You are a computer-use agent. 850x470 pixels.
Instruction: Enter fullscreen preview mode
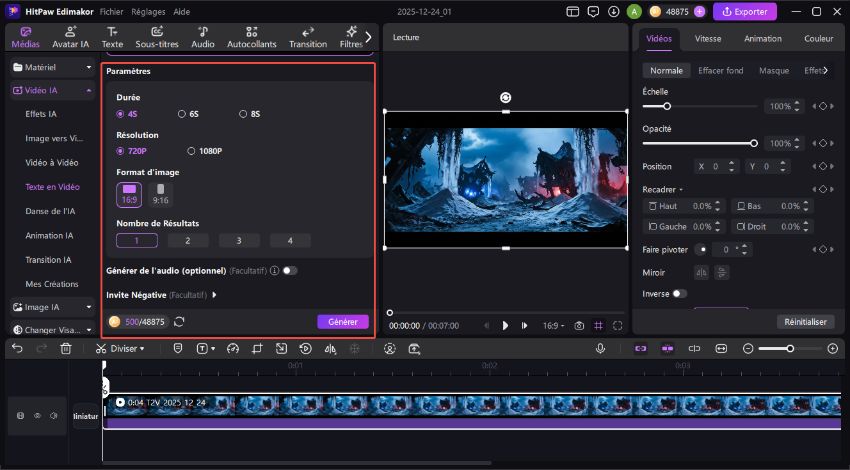point(618,326)
